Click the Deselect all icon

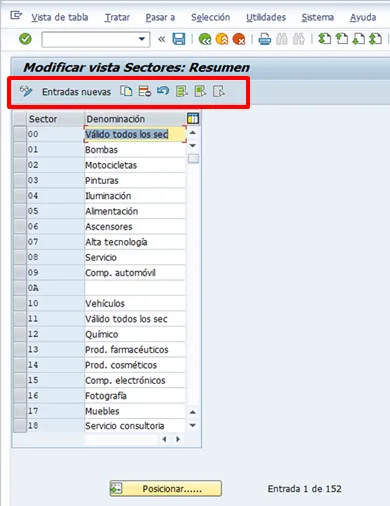point(219,91)
